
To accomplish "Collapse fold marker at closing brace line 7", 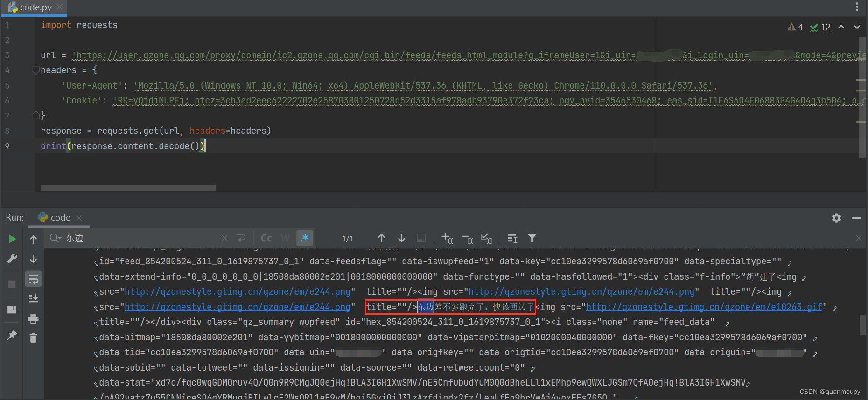I will pos(35,115).
